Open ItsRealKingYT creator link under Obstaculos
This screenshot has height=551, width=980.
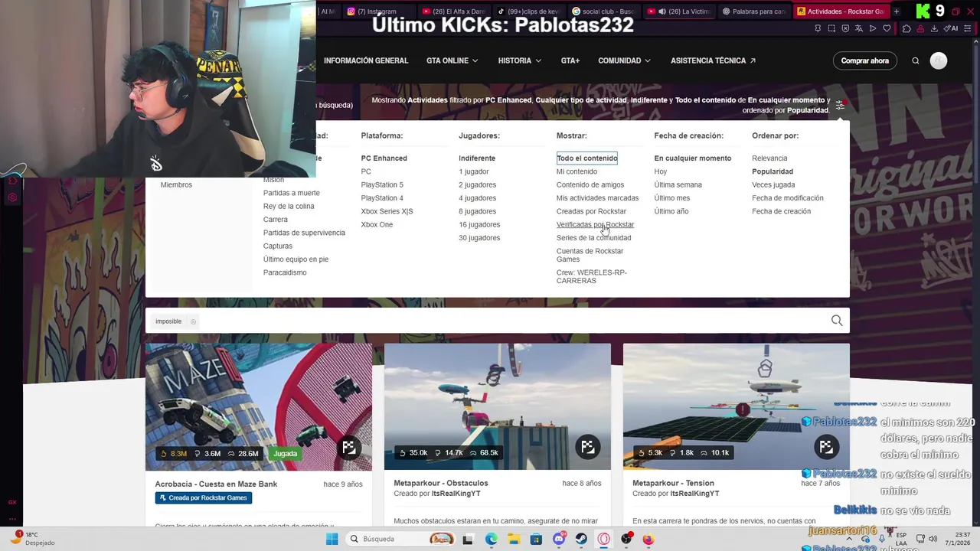456,494
